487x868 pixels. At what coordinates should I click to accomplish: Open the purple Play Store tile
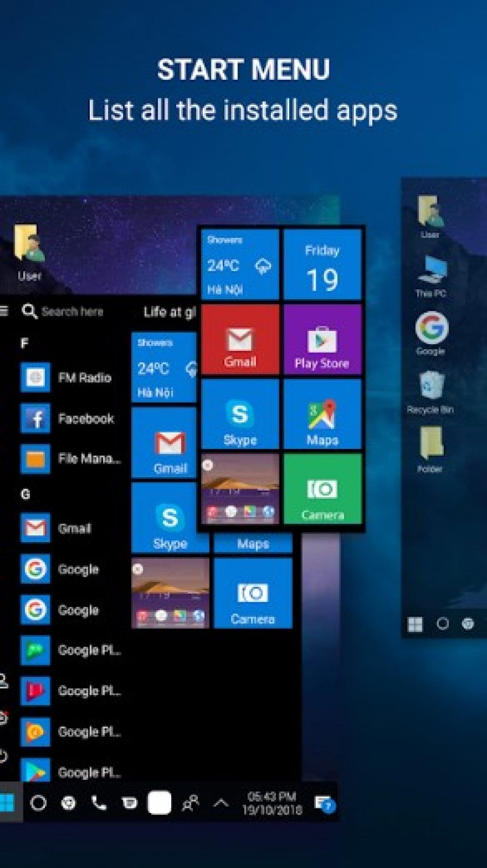[x=322, y=339]
